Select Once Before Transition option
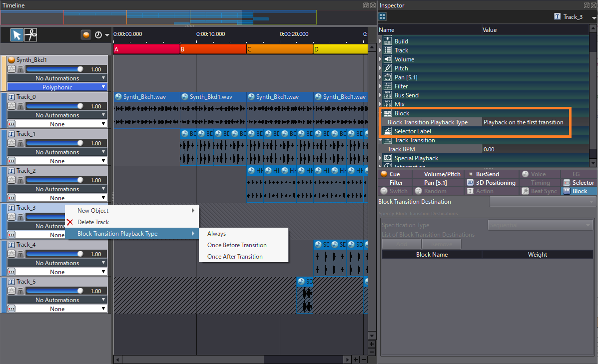The height and width of the screenshot is (364, 598). tap(243, 245)
